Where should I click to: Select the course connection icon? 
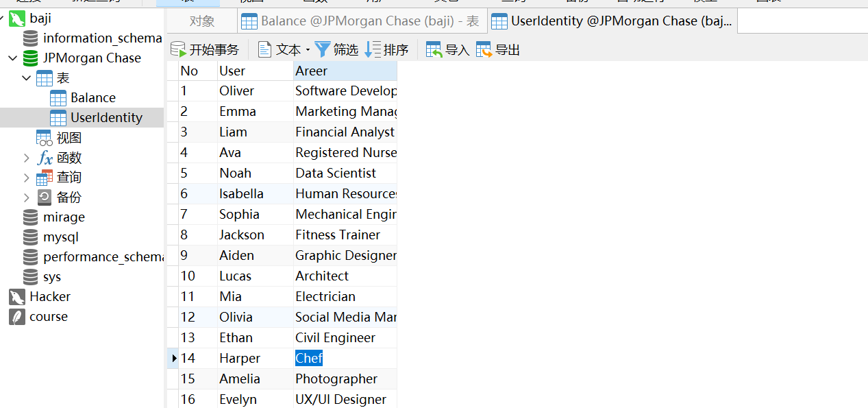pyautogui.click(x=17, y=317)
